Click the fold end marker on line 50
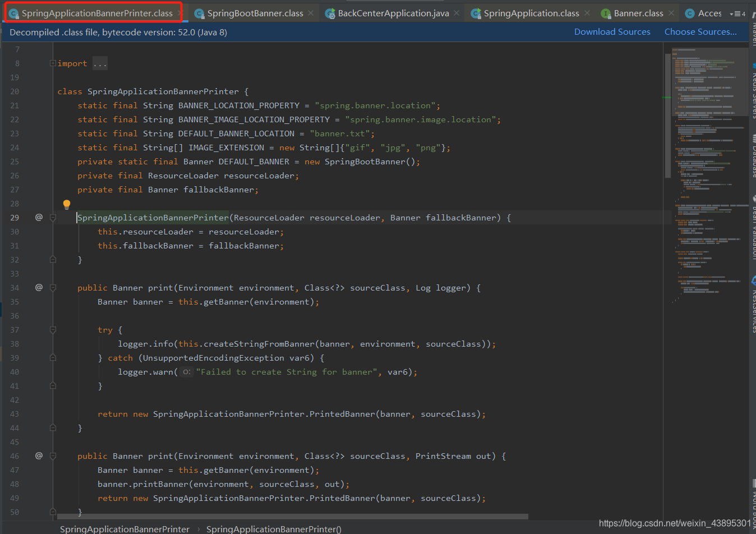This screenshot has height=534, width=756. [53, 512]
